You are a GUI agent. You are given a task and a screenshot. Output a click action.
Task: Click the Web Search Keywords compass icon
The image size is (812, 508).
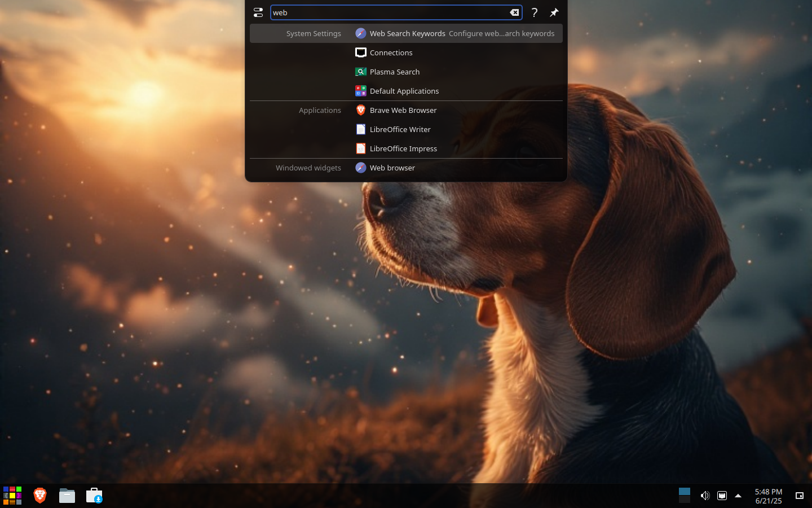(361, 33)
